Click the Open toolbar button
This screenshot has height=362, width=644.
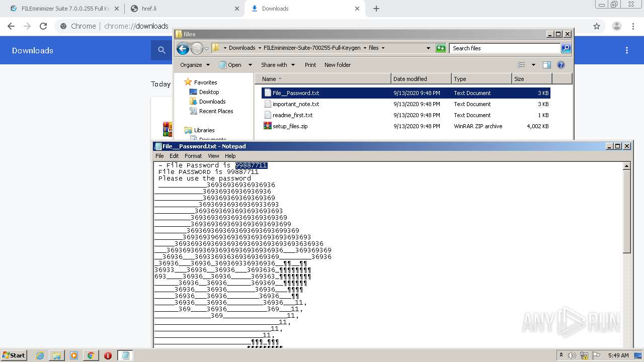coord(230,65)
